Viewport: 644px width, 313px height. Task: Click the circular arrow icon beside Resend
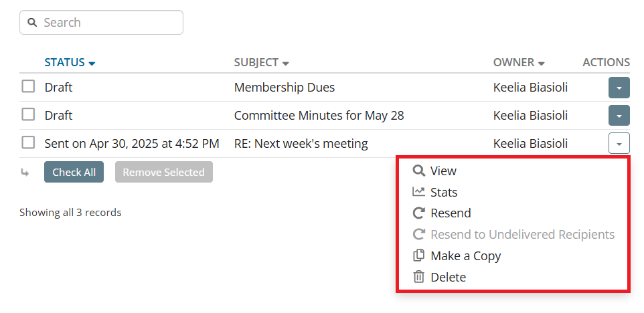coord(419,213)
